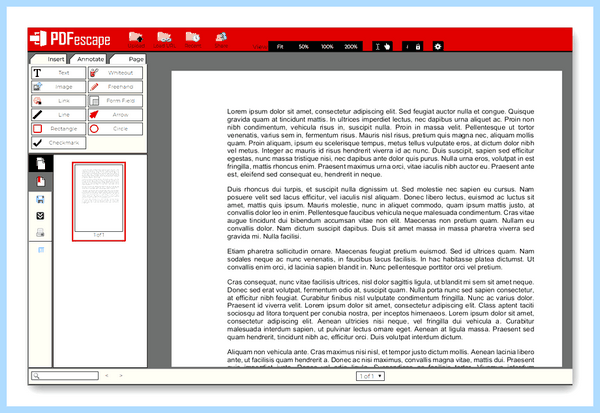Click the small blue sidebar icon
Image resolution: width=600 pixels, height=413 pixels.
point(41,250)
